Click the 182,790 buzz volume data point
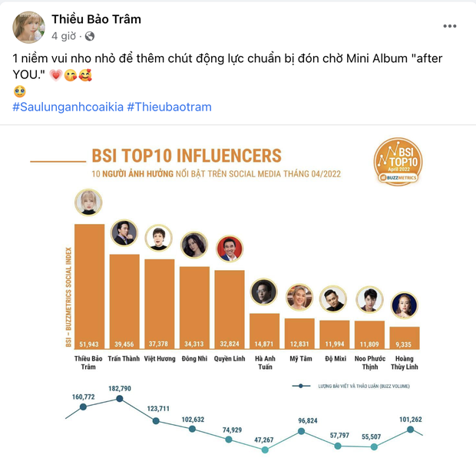Viewport: 476px width, 461px height. tap(120, 399)
